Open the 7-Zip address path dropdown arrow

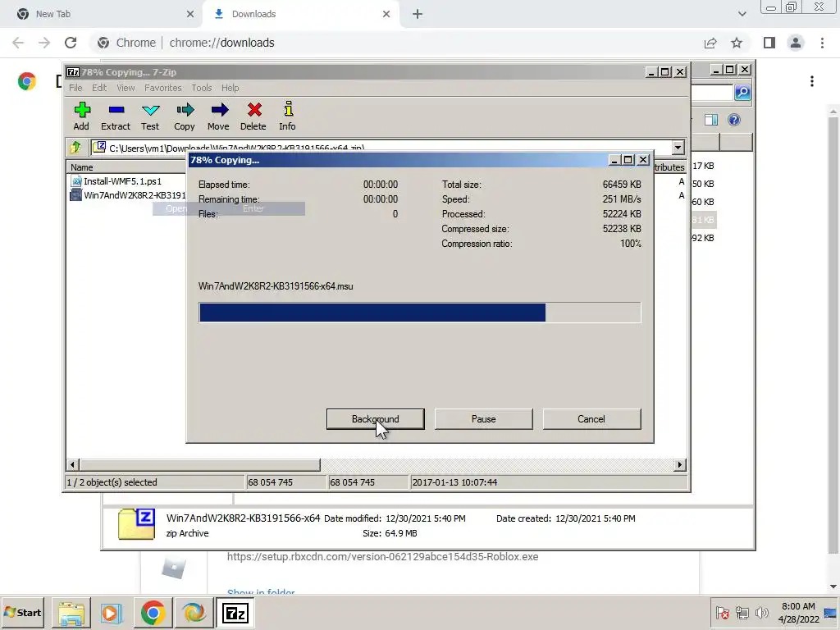click(678, 148)
